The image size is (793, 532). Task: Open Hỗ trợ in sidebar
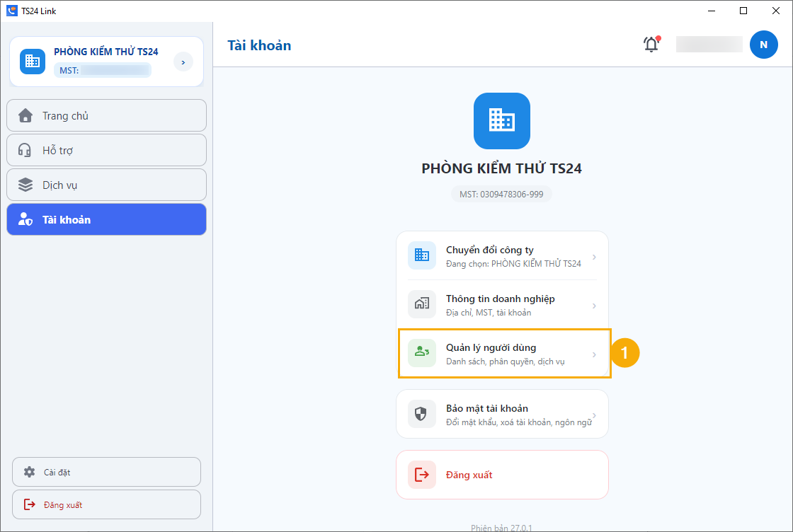click(x=106, y=150)
